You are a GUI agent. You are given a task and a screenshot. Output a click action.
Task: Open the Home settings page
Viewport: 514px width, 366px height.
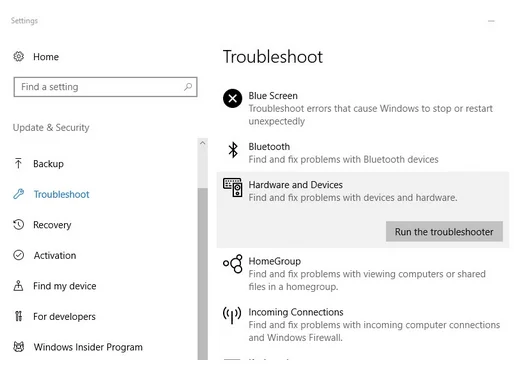[x=46, y=57]
